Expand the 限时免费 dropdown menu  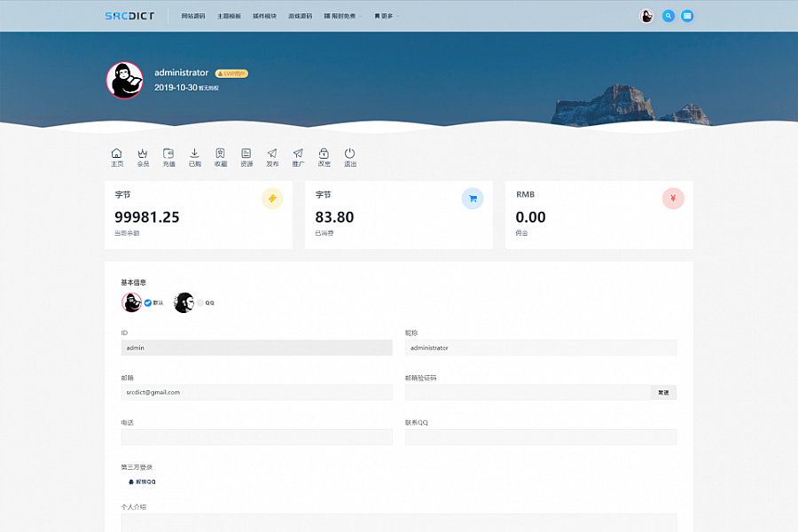(x=342, y=16)
